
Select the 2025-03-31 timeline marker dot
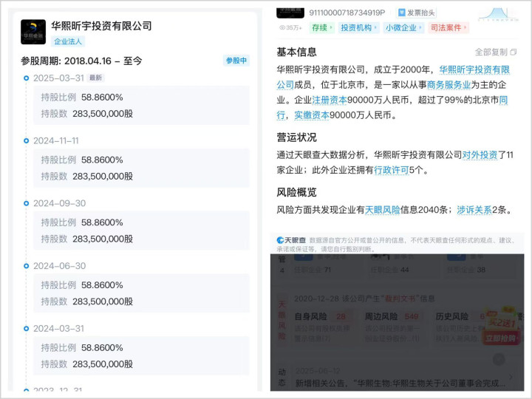point(27,78)
